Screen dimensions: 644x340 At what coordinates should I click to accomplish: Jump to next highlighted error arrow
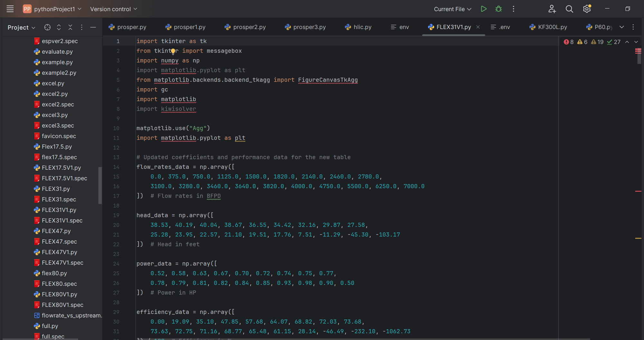pyautogui.click(x=636, y=42)
